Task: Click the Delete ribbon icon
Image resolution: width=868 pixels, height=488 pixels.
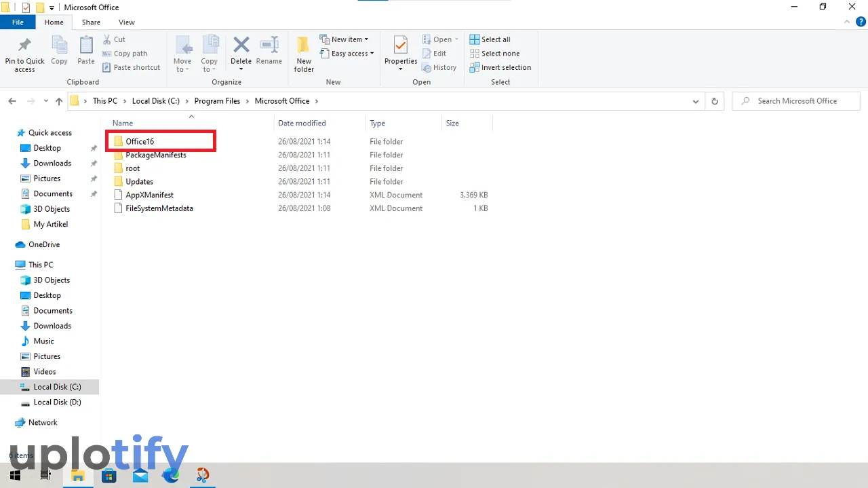Action: (x=241, y=45)
